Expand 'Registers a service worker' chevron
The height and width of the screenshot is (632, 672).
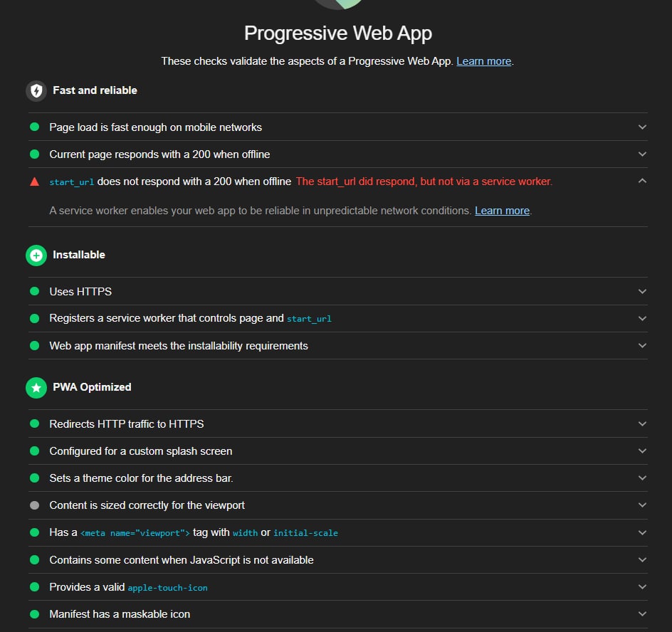(x=642, y=318)
